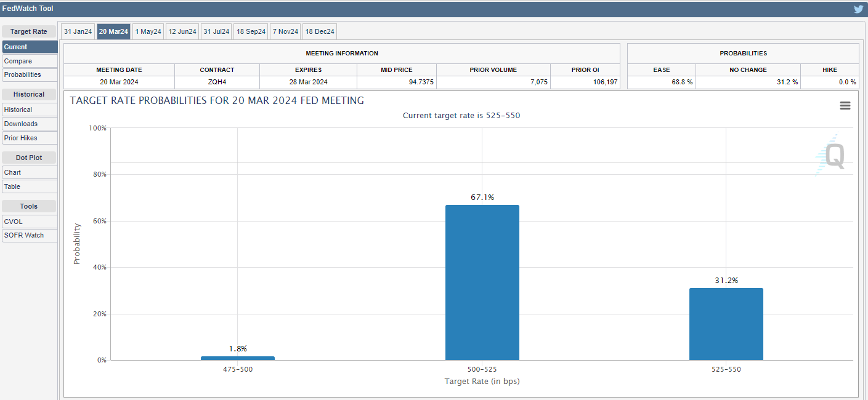Open Prior Hikes page
Image resolution: width=868 pixels, height=400 pixels.
(30, 138)
